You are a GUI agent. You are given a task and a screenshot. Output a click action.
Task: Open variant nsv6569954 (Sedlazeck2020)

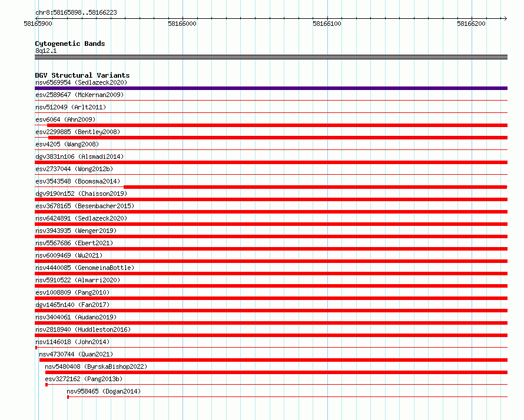point(81,82)
